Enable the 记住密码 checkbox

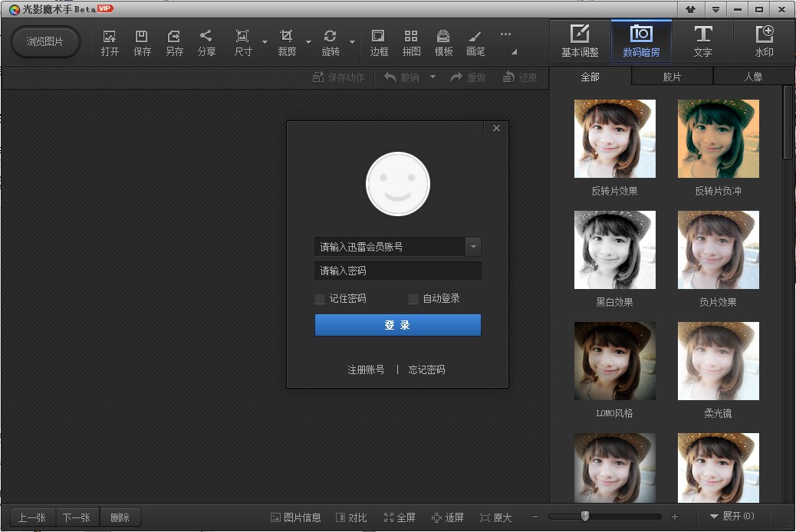(320, 299)
